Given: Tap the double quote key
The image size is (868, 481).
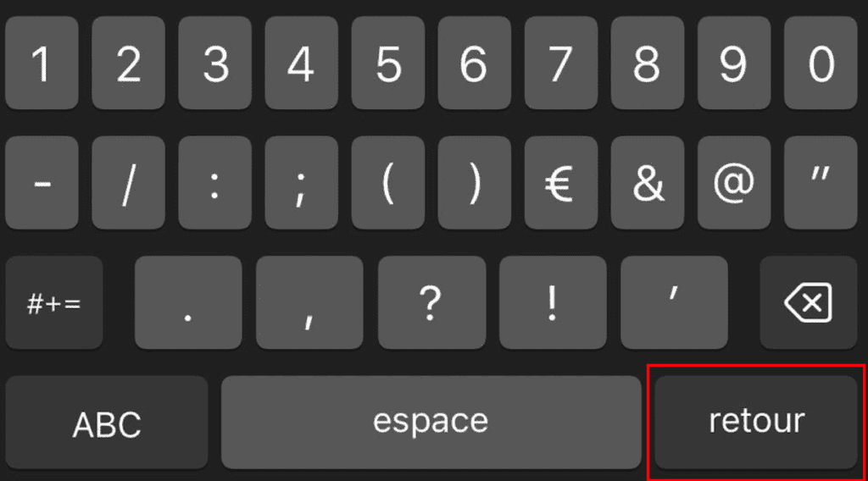Looking at the screenshot, I should click(x=821, y=183).
